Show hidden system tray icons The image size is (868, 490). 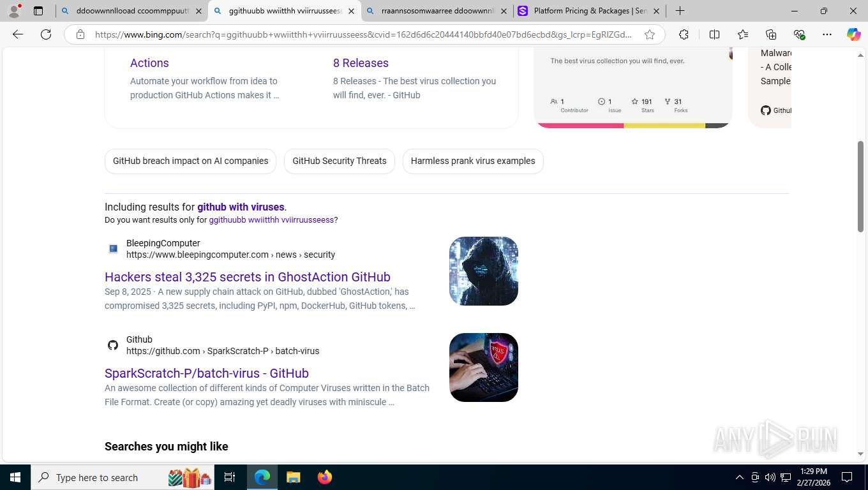[740, 477]
